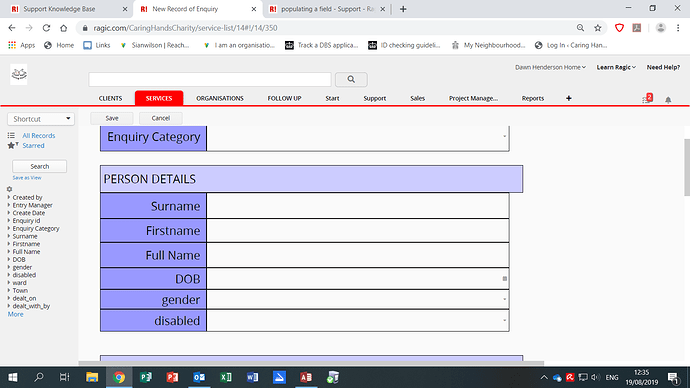
Task: Open Excel from the taskbar
Action: pos(226,377)
